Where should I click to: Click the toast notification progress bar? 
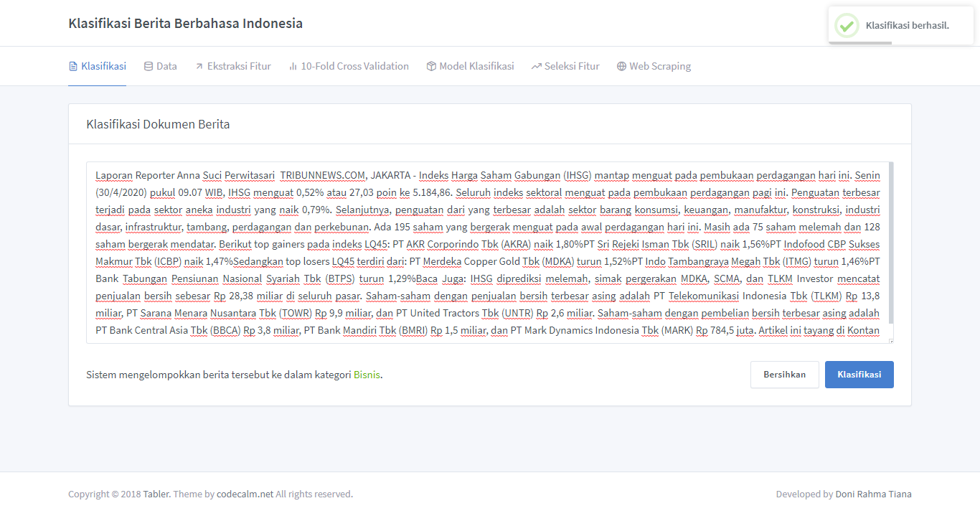[860, 43]
